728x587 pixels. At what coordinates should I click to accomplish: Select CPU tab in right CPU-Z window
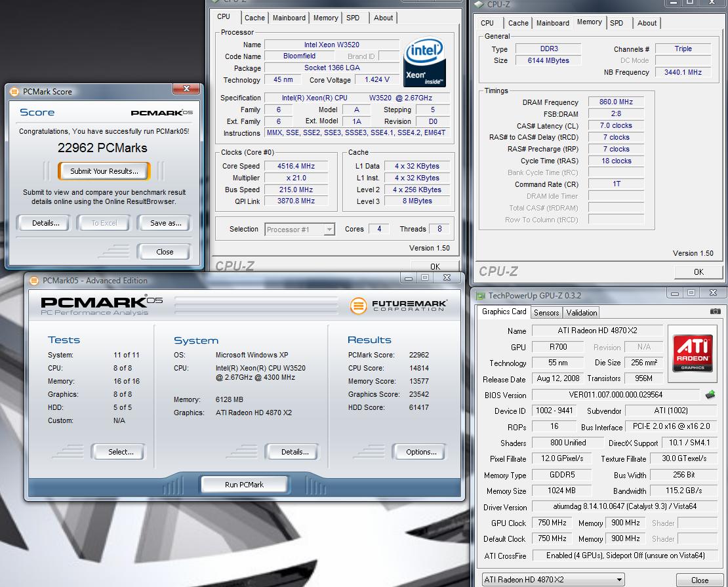point(487,23)
